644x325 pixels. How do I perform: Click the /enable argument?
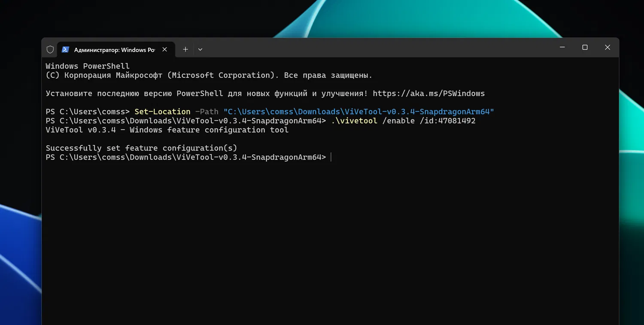point(392,121)
